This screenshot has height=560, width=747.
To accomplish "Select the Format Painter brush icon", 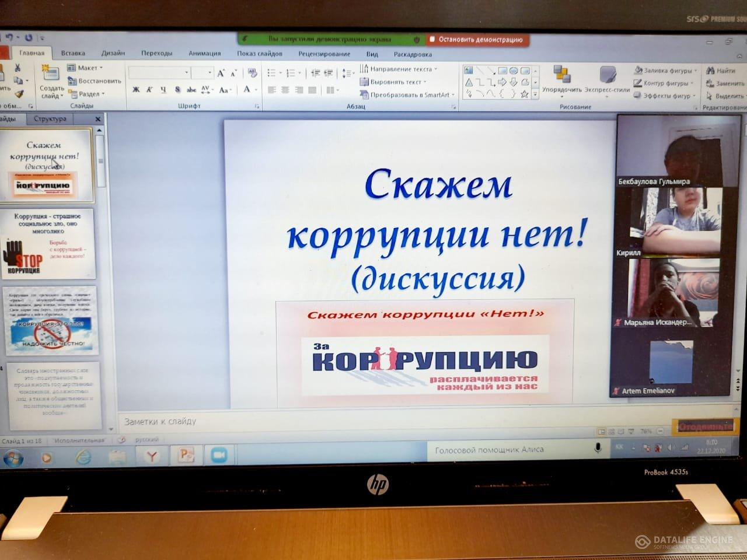I will coord(19,93).
